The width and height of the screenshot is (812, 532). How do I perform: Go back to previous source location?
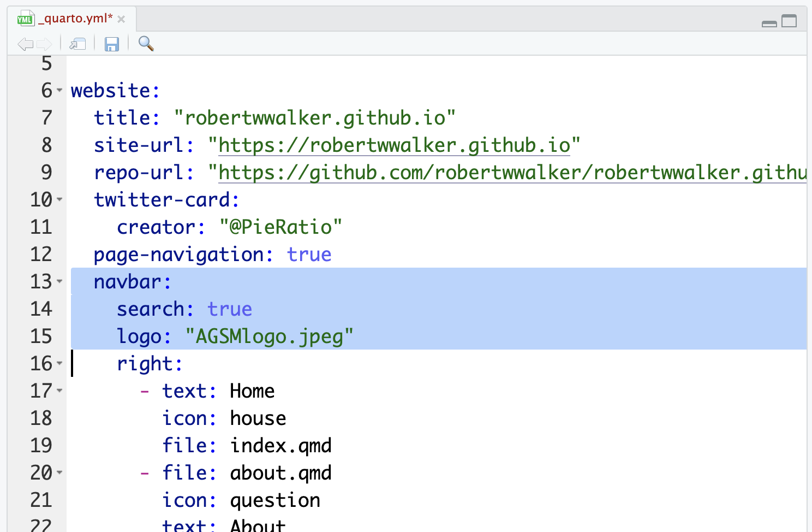pos(25,44)
